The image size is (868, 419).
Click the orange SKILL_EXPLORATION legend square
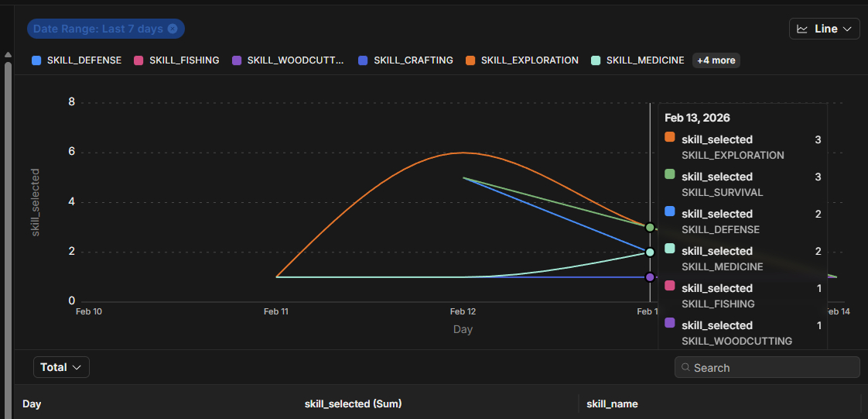click(x=470, y=60)
